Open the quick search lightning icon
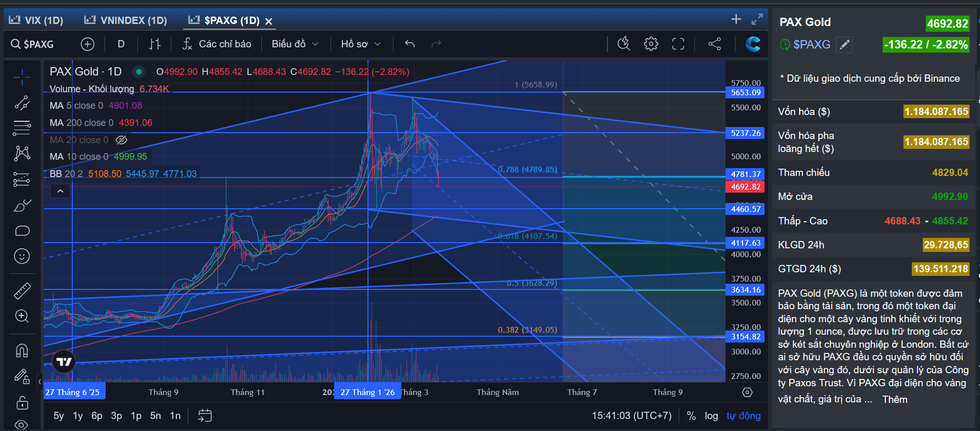This screenshot has height=431, width=980. (x=623, y=44)
